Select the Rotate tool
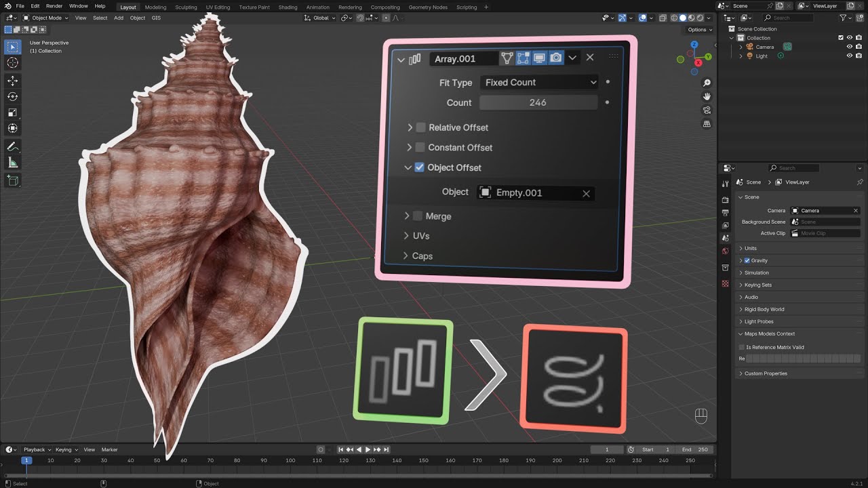The height and width of the screenshot is (488, 868). [12, 96]
